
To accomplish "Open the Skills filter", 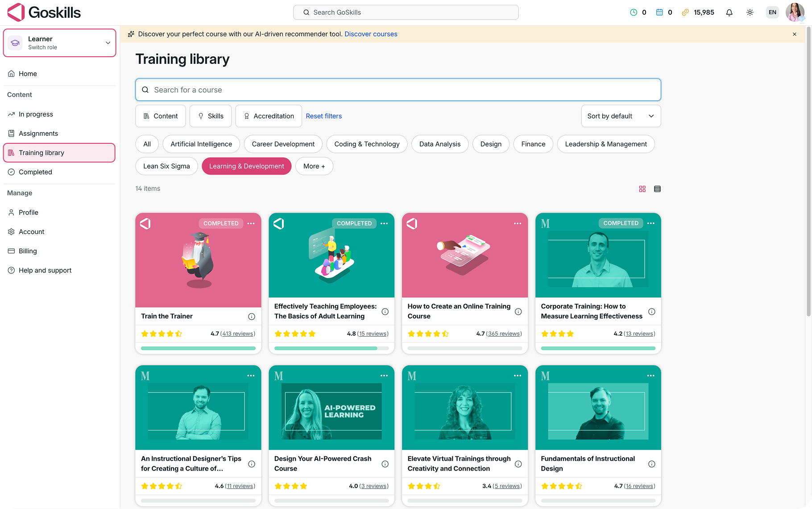I will point(211,116).
